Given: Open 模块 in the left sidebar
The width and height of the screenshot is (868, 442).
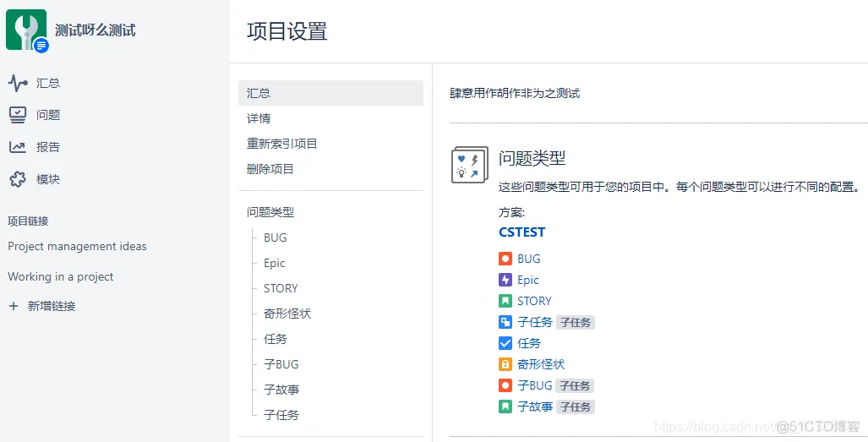Looking at the screenshot, I should 48,179.
